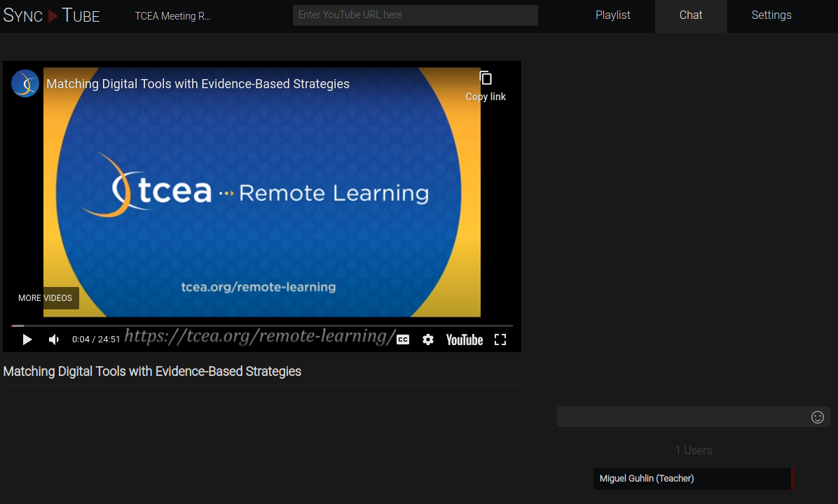Open the video on YouTube via the logo
This screenshot has width=838, height=504.
(465, 339)
